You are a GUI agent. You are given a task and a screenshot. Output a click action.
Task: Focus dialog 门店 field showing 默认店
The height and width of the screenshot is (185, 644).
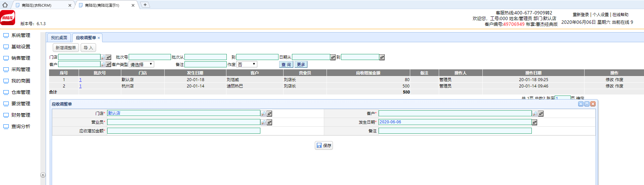point(184,113)
